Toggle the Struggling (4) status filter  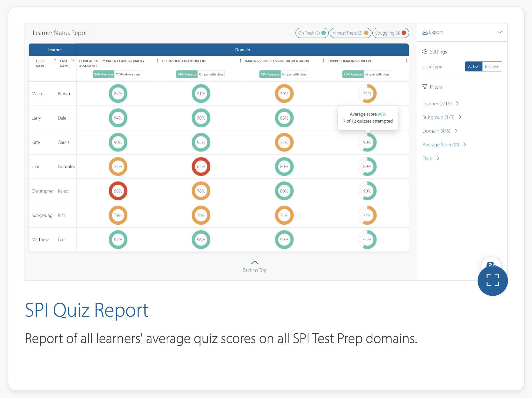pyautogui.click(x=390, y=33)
